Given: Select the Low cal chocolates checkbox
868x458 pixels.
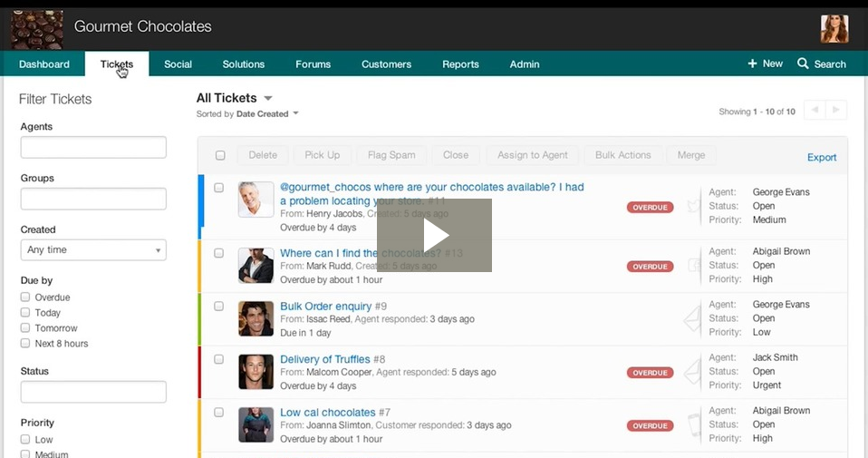Looking at the screenshot, I should tap(218, 413).
